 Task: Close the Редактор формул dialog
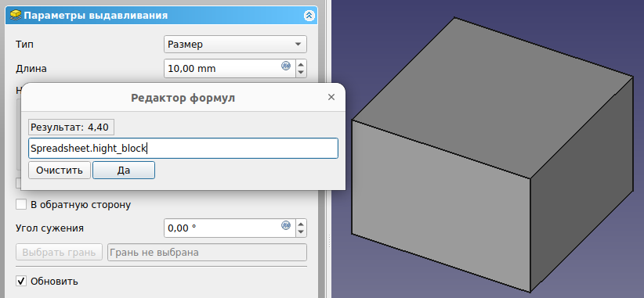coord(331,97)
